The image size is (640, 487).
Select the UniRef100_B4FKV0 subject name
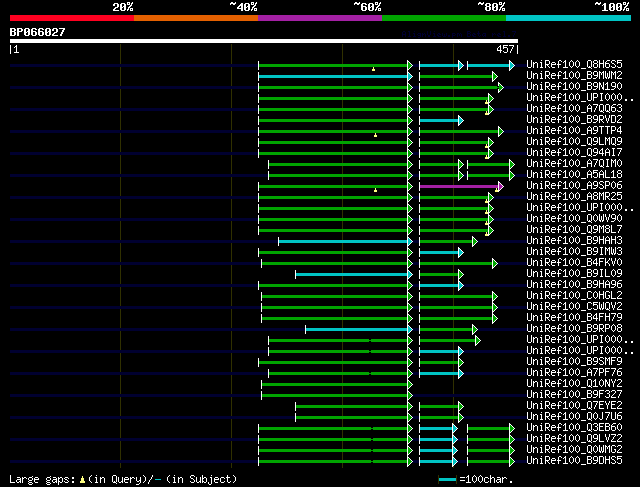[574, 263]
